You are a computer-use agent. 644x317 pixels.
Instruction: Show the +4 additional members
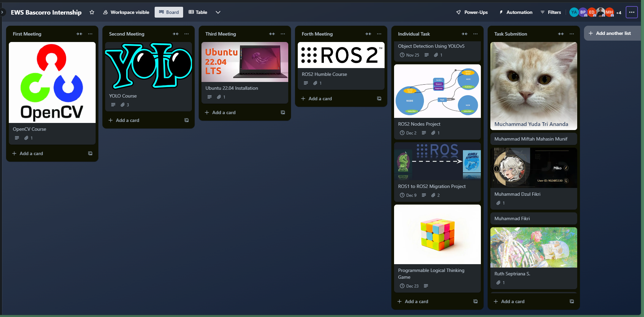pos(619,13)
